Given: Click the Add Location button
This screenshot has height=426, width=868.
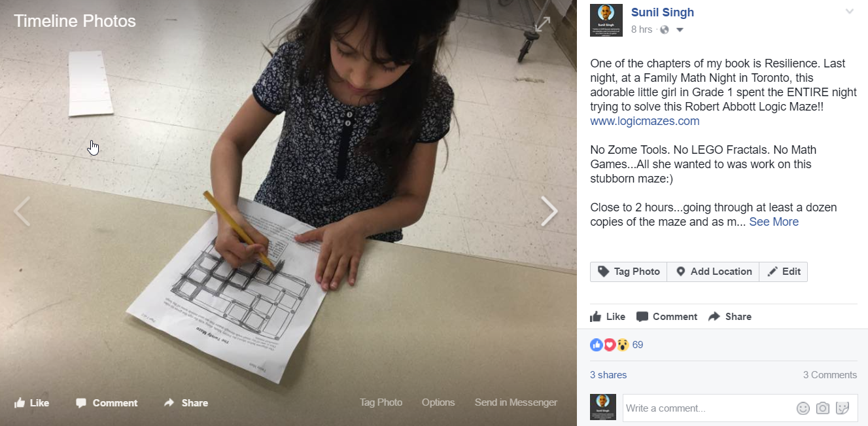Looking at the screenshot, I should click(713, 272).
